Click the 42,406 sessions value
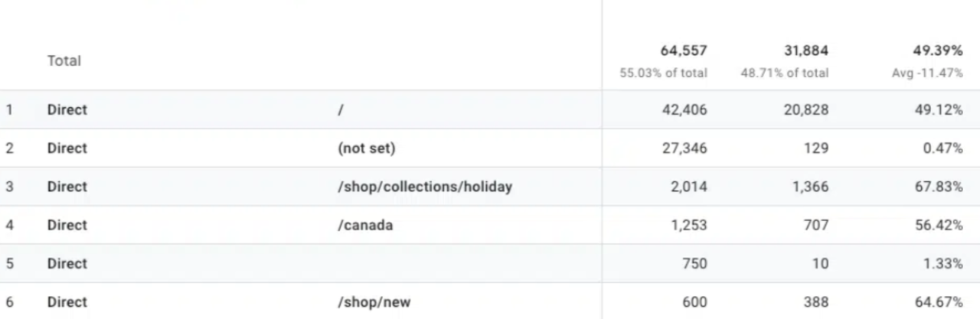 coord(684,109)
